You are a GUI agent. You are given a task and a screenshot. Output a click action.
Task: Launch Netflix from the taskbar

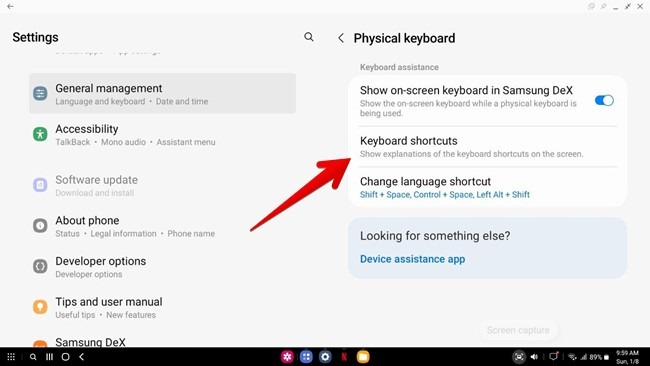tap(344, 357)
